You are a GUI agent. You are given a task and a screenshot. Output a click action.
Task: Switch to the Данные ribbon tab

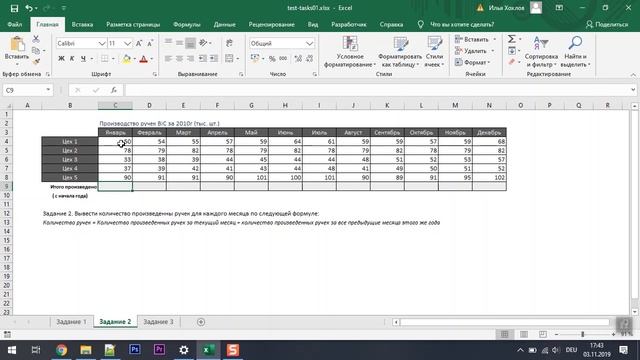click(x=224, y=24)
